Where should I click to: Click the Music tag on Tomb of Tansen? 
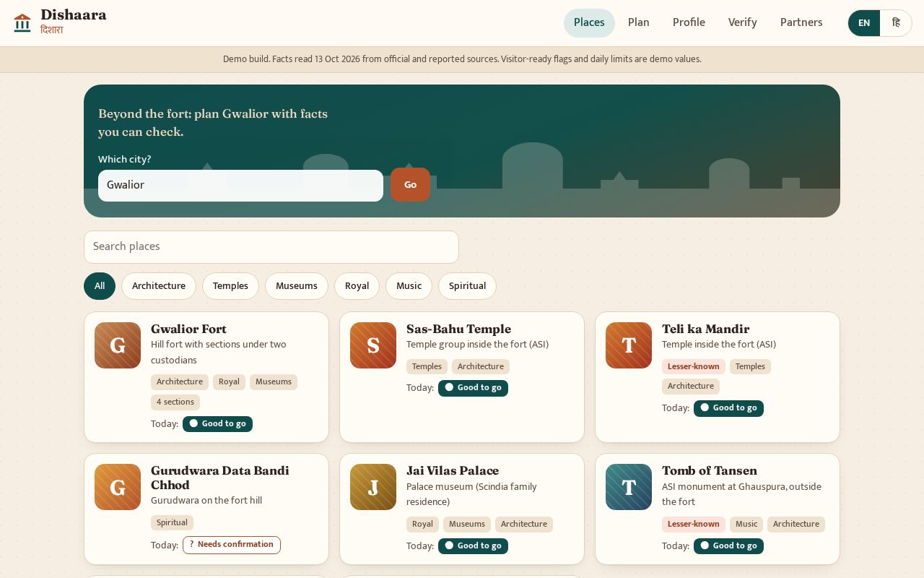pos(746,525)
